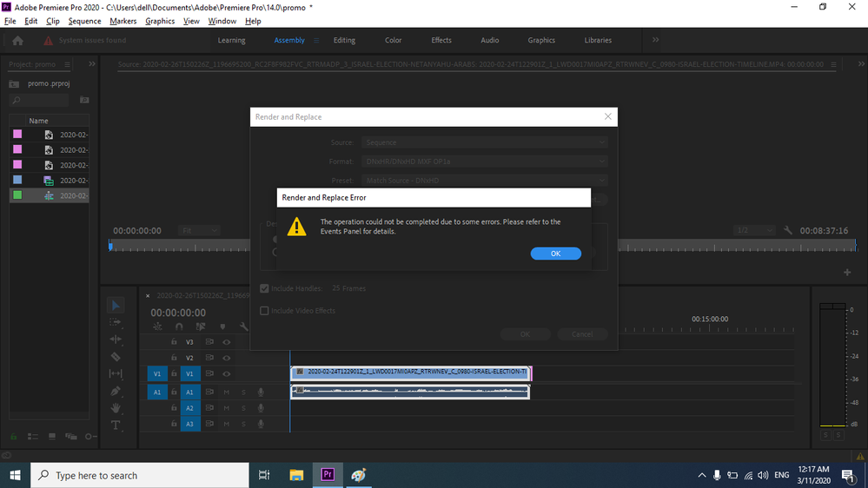
Task: Select the Pen tool
Action: pyautogui.click(x=116, y=391)
